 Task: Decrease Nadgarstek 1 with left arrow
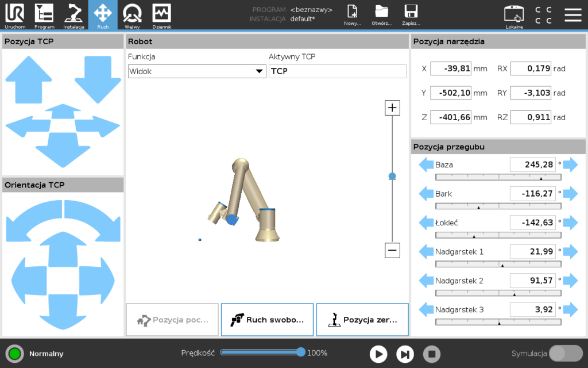point(426,252)
